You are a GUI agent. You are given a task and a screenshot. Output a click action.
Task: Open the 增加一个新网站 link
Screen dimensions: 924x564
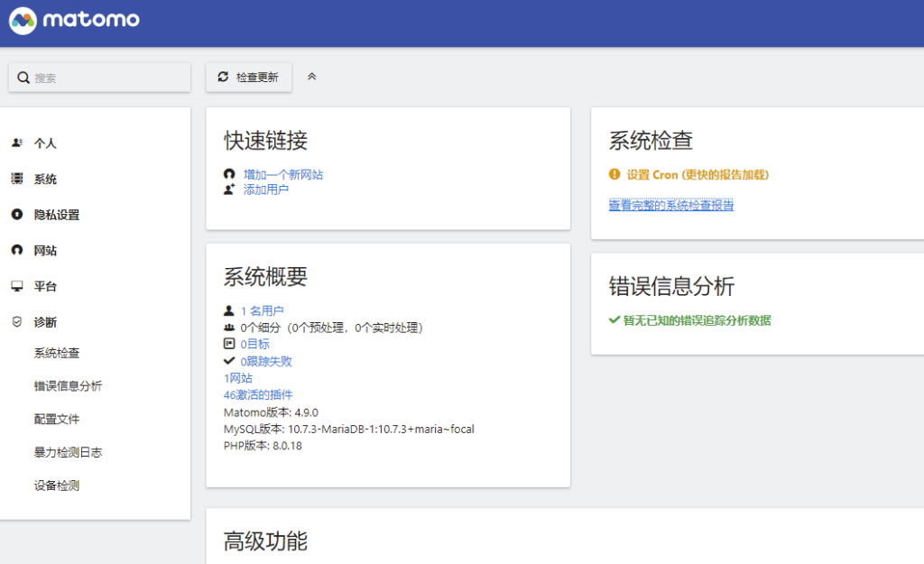pos(282,174)
